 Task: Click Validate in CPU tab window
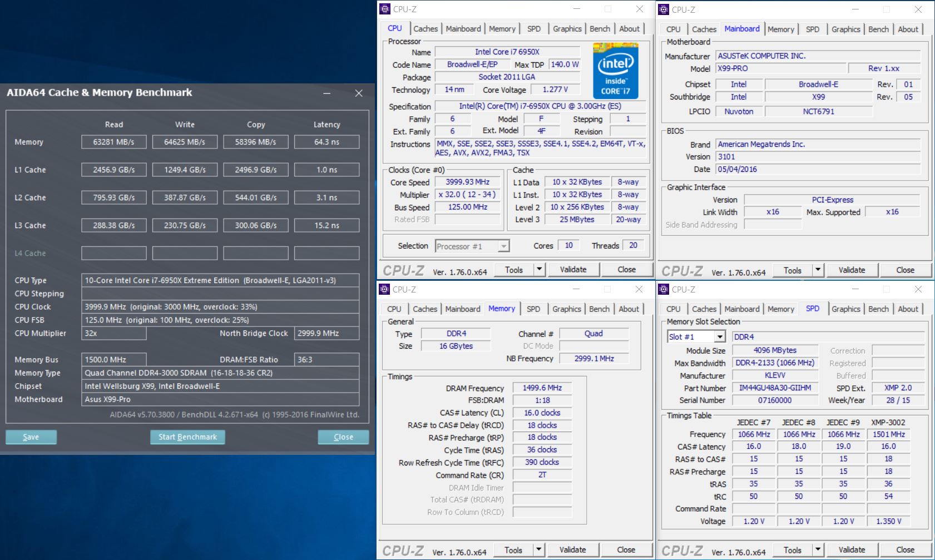573,270
